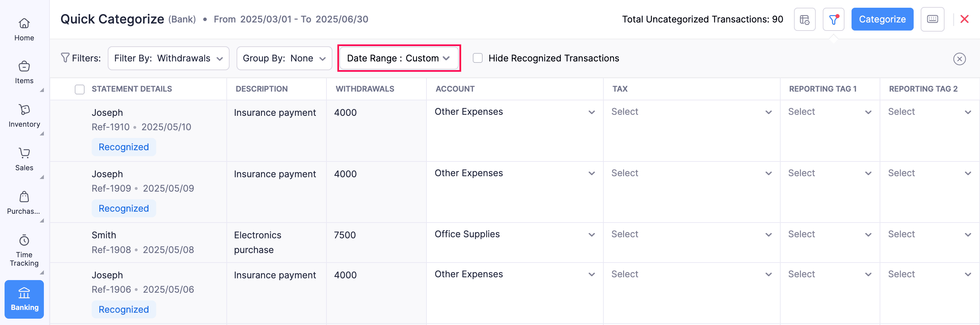Check the select-all box in table header
Screen dimensions: 980x325
80,89
